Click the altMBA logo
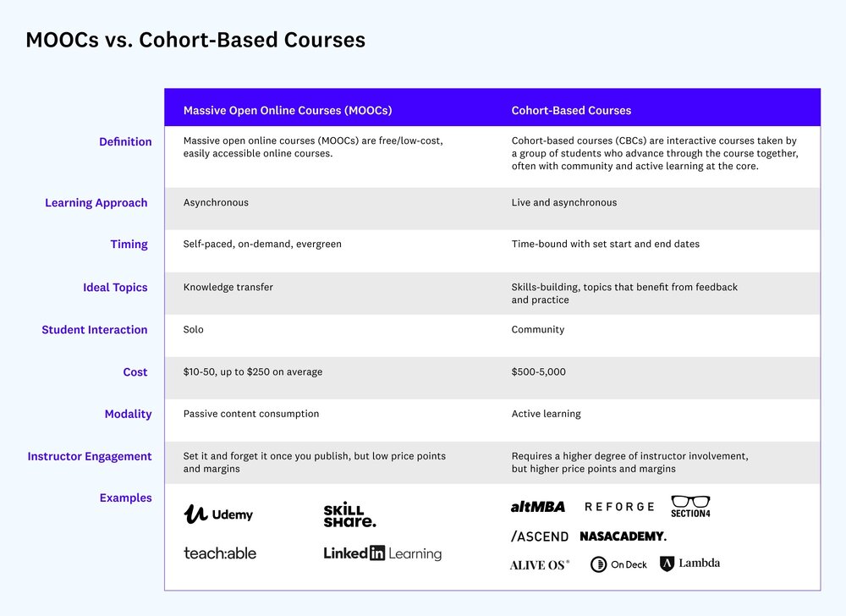The width and height of the screenshot is (846, 616). click(538, 507)
